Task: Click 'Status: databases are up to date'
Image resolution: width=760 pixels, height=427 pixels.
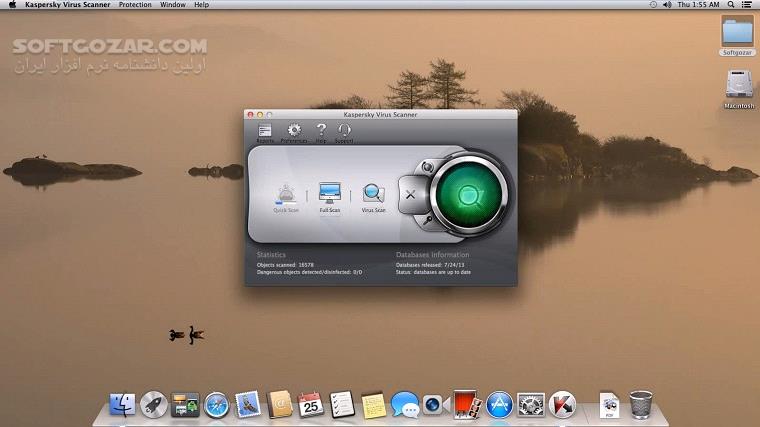Action: pyautogui.click(x=433, y=272)
